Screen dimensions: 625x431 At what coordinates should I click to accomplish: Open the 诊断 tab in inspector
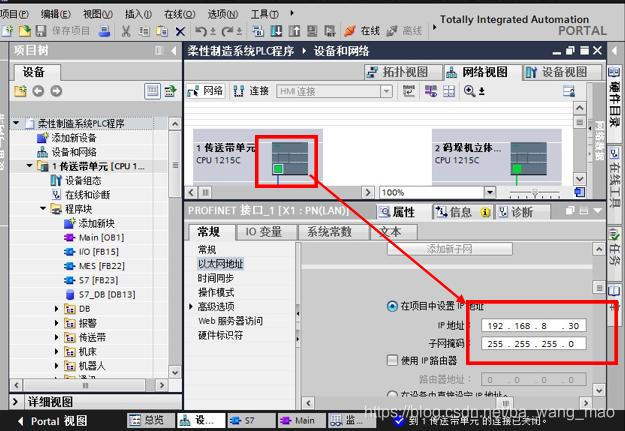[x=522, y=212]
